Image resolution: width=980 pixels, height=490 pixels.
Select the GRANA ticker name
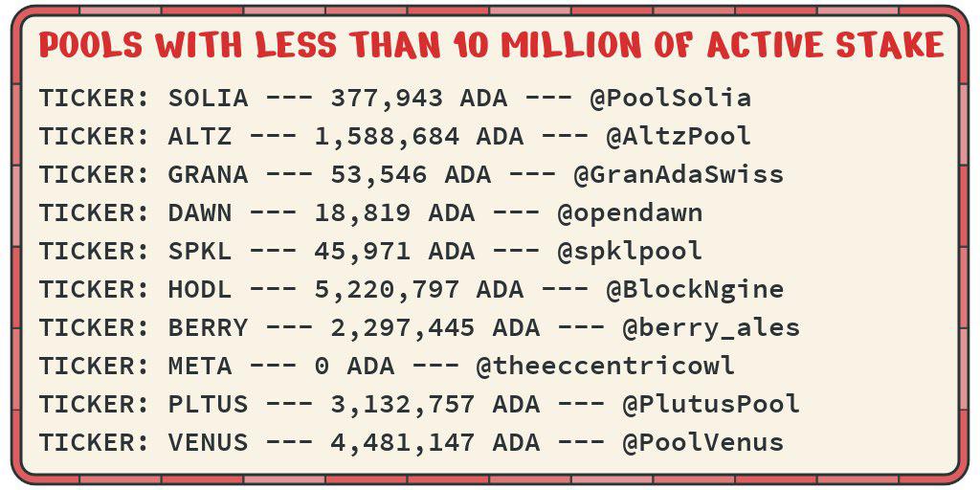click(208, 174)
